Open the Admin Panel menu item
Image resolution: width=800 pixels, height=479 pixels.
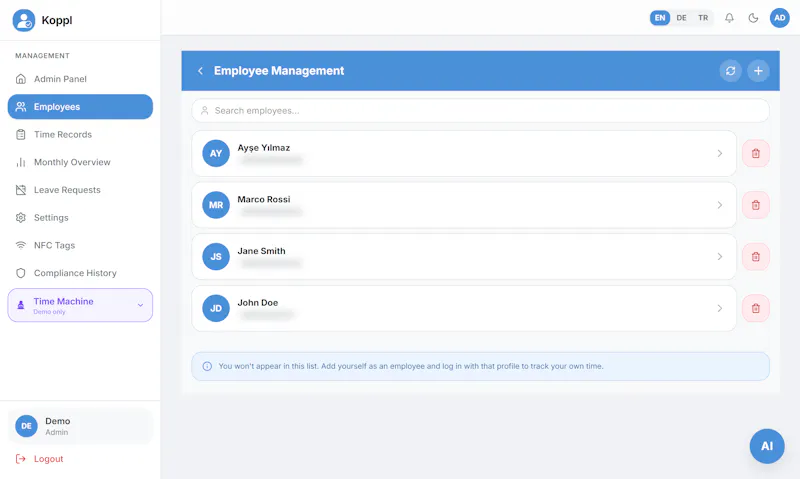pos(80,79)
